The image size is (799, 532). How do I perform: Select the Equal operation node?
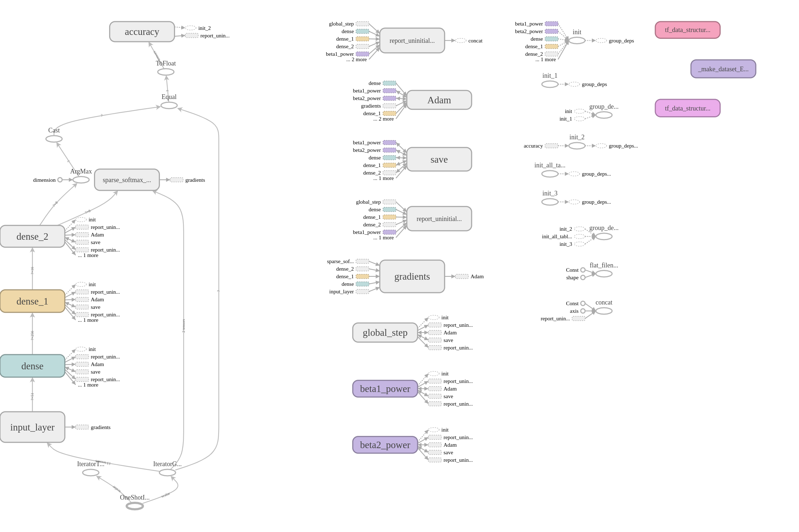pos(169,105)
